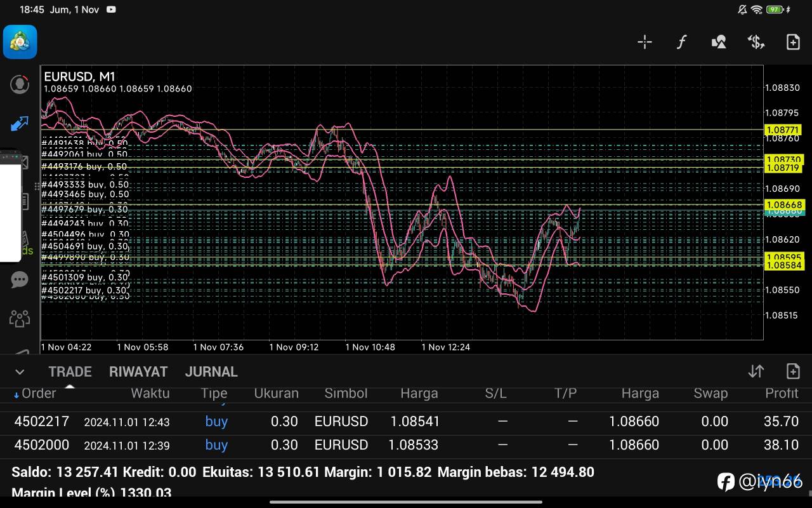Tap the #4493465 buy, 0.50 chart label

[85, 194]
